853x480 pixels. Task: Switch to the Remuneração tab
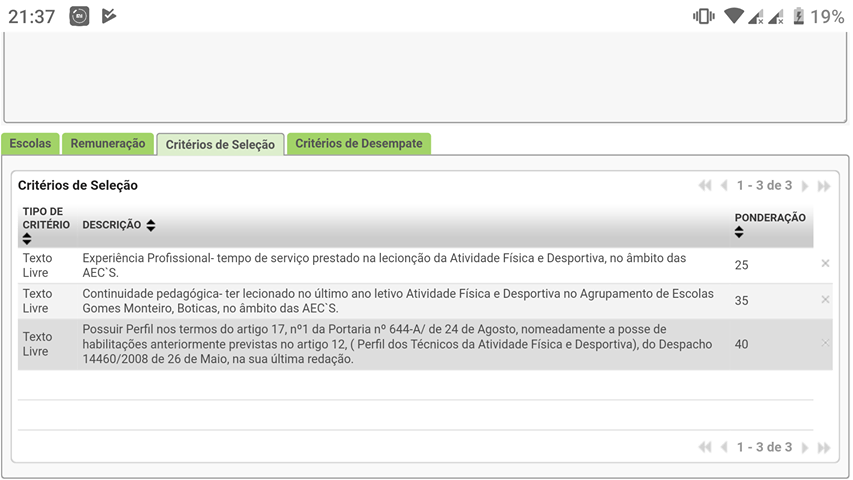pos(109,144)
